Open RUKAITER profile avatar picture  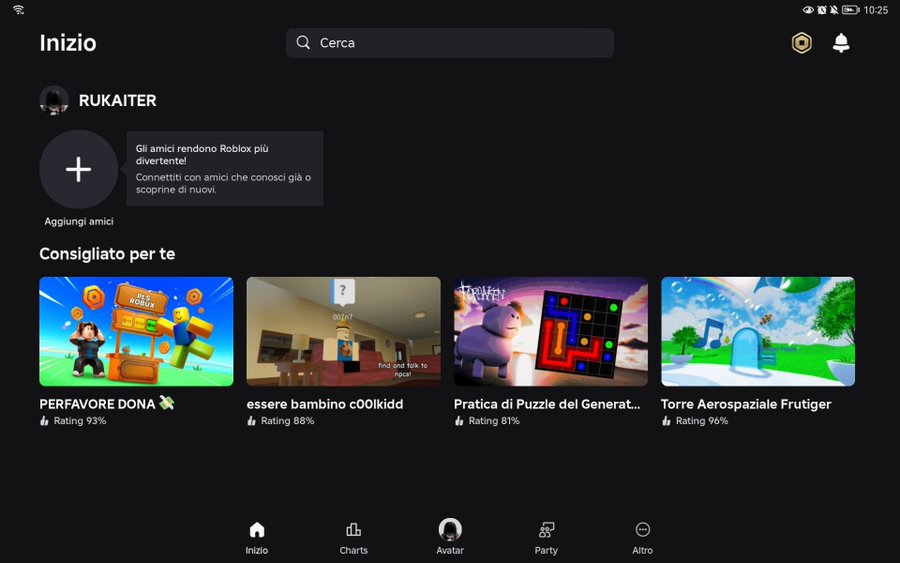pyautogui.click(x=54, y=100)
